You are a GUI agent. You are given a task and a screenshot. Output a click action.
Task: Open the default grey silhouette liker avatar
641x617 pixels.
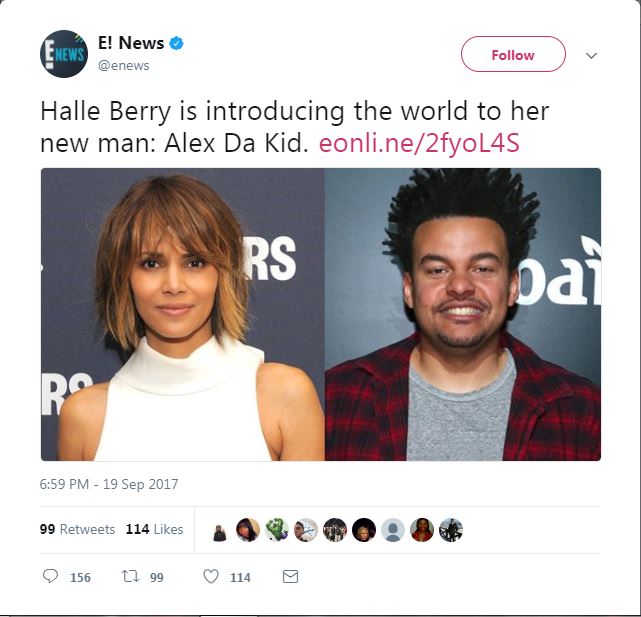click(393, 530)
